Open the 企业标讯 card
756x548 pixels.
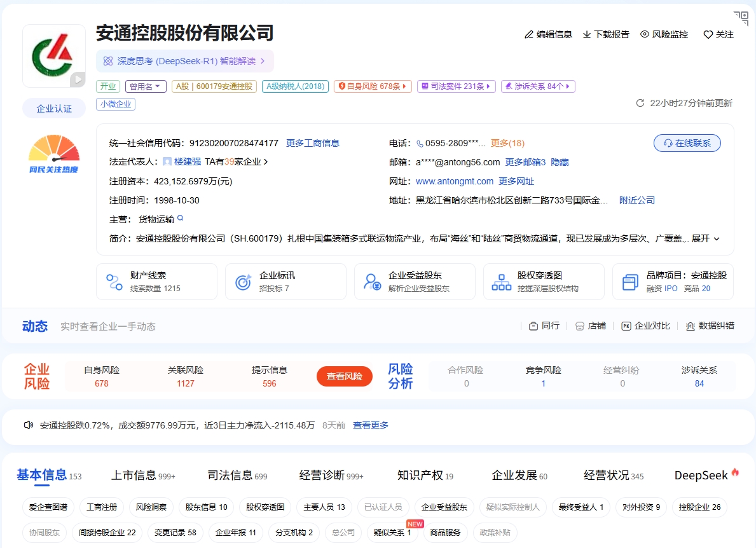(x=285, y=282)
